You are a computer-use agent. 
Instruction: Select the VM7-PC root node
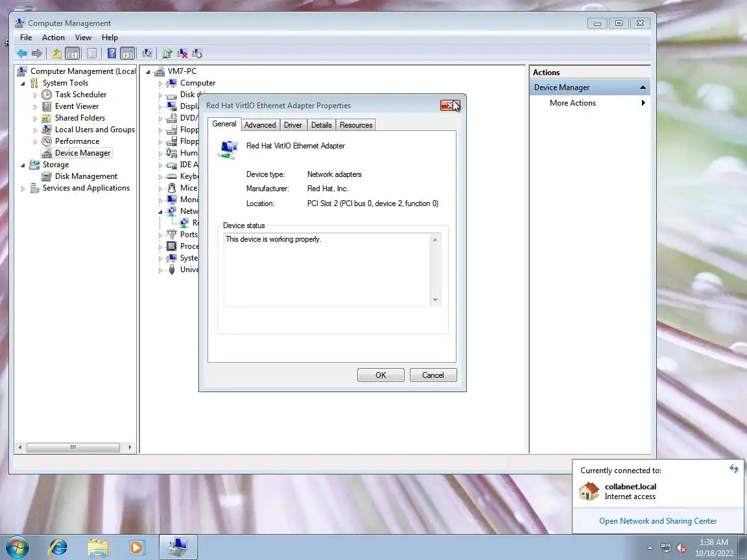click(x=182, y=71)
